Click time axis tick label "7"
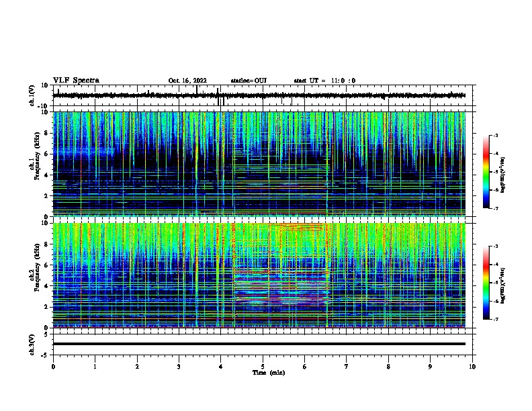 (347, 367)
